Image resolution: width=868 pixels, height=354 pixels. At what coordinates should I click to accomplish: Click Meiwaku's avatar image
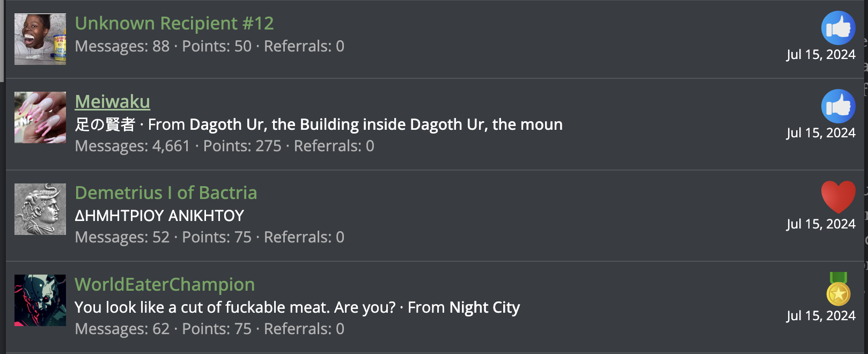pos(40,117)
